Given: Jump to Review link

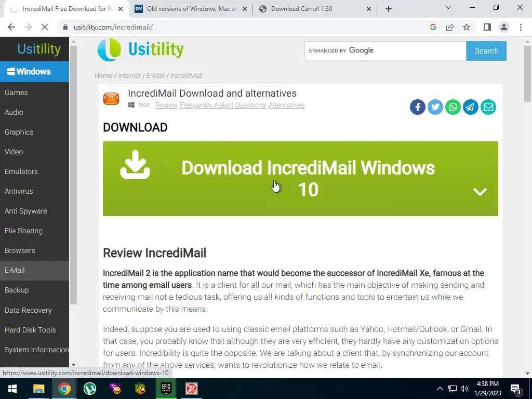Looking at the screenshot, I should pyautogui.click(x=166, y=105).
